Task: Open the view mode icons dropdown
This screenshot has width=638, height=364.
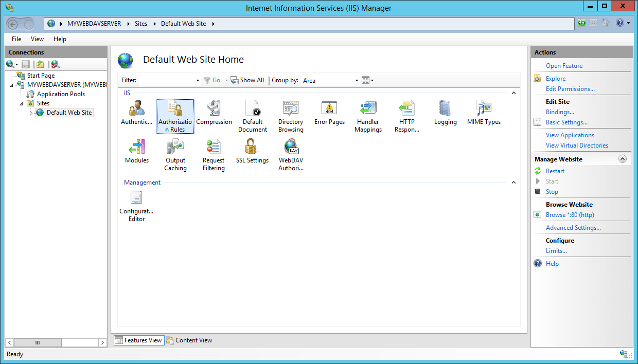Action: 367,80
